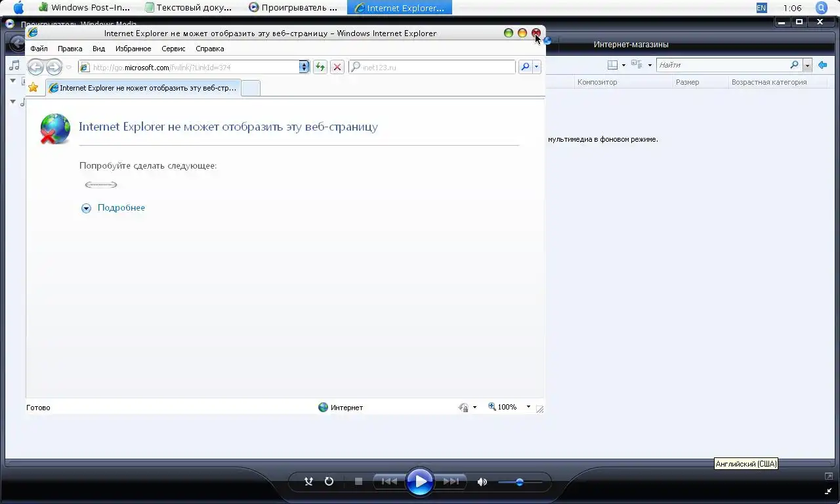Stop loading the page (red X)
This screenshot has height=504, width=840.
337,67
